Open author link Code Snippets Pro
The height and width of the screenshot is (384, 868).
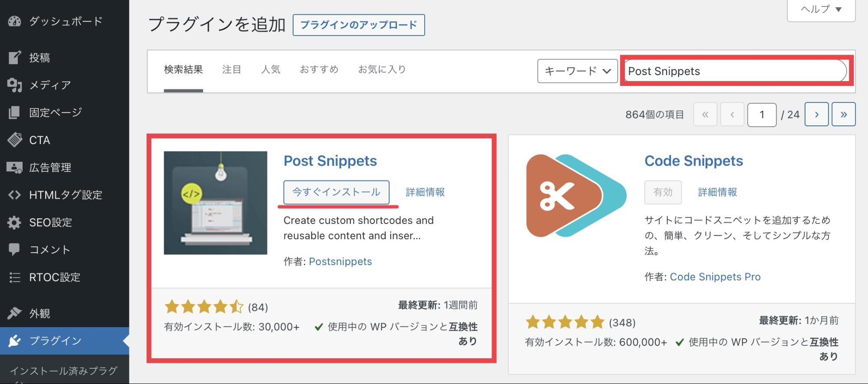coord(715,277)
